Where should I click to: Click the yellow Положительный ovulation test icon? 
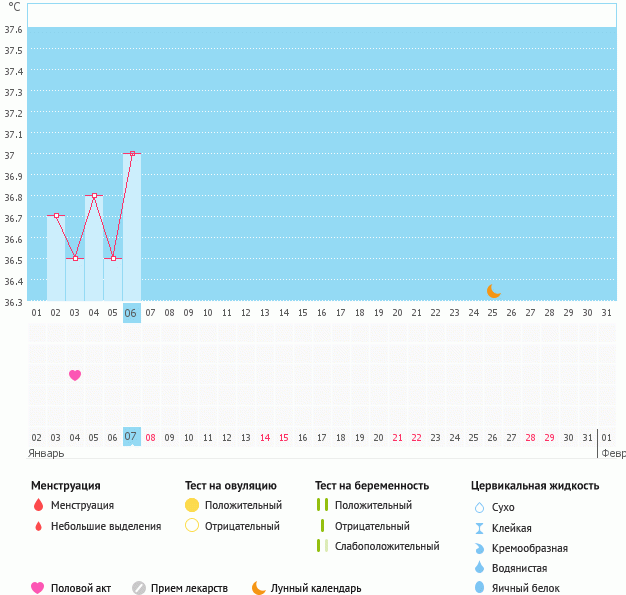(x=192, y=506)
